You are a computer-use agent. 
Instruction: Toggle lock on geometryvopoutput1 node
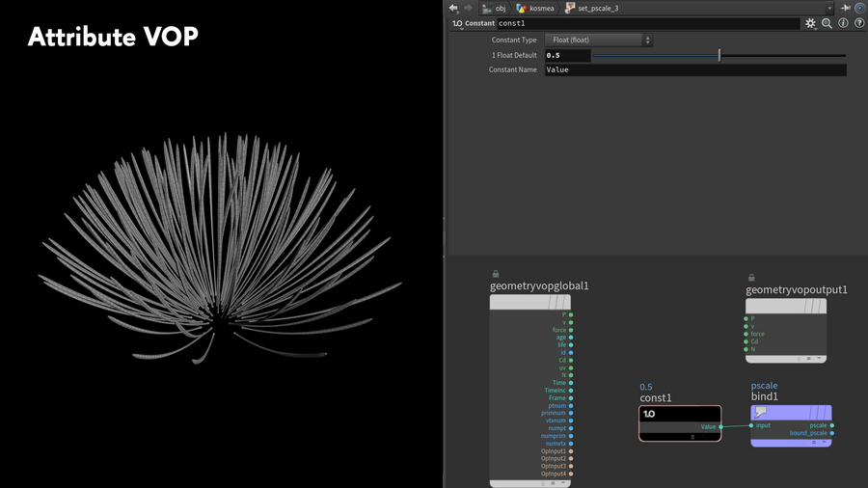[x=751, y=278]
